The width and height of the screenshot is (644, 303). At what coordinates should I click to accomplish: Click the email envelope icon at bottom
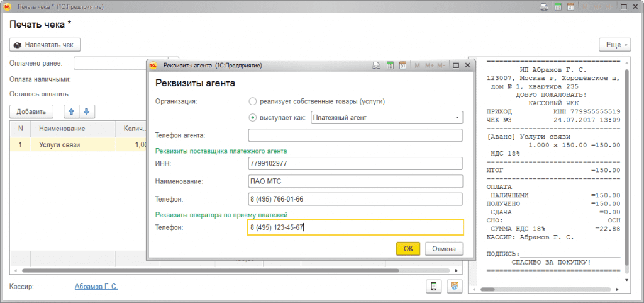pos(455,287)
